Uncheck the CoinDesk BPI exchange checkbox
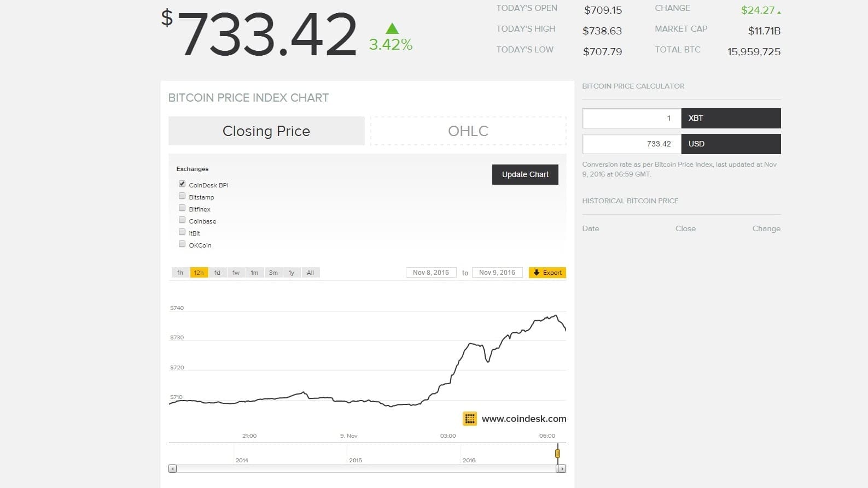This screenshot has width=868, height=488. pyautogui.click(x=182, y=184)
